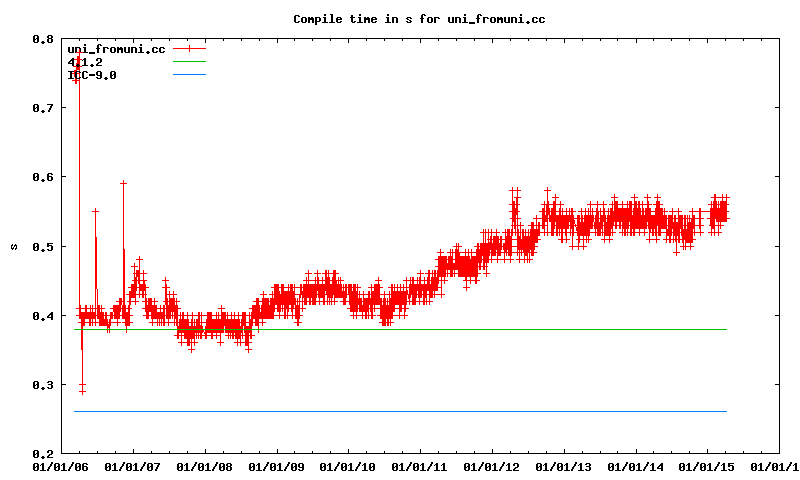This screenshot has width=800, height=480.
Task: Click the 01/01/08 x-axis date label
Action: pos(203,466)
